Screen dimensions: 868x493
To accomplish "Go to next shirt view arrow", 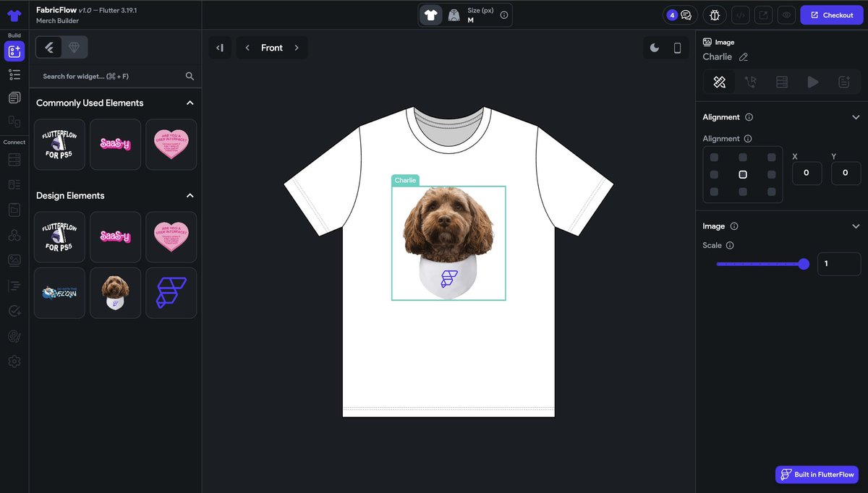I will pyautogui.click(x=297, y=48).
